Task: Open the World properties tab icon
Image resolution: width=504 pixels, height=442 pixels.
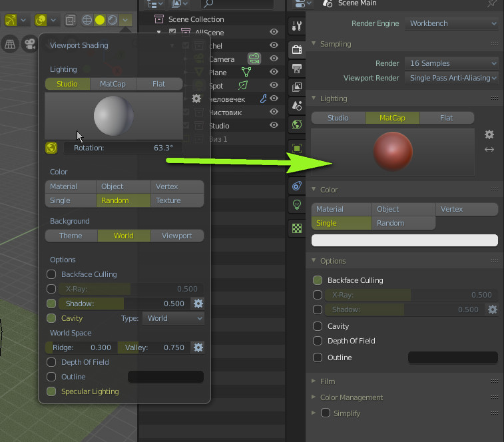Action: (x=297, y=124)
